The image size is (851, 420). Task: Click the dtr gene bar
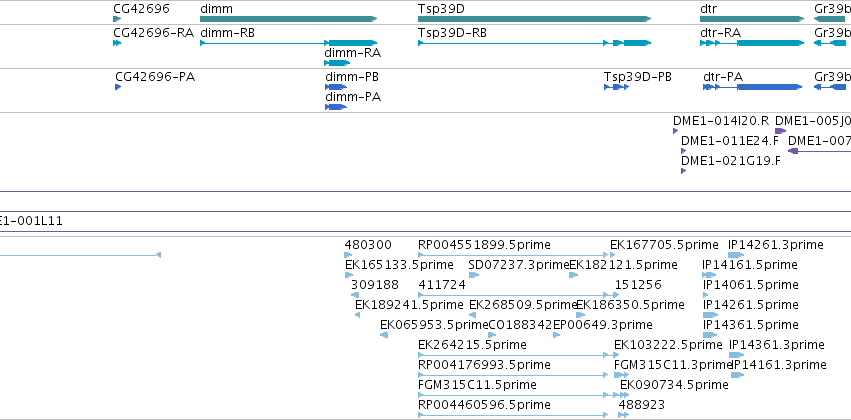point(752,19)
